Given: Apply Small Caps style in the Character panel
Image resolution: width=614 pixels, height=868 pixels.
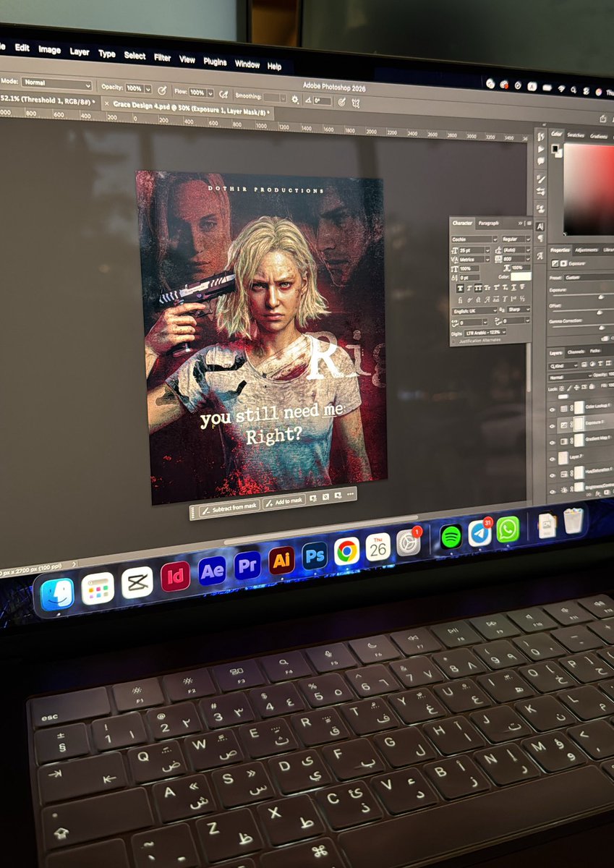Looking at the screenshot, I should [487, 288].
